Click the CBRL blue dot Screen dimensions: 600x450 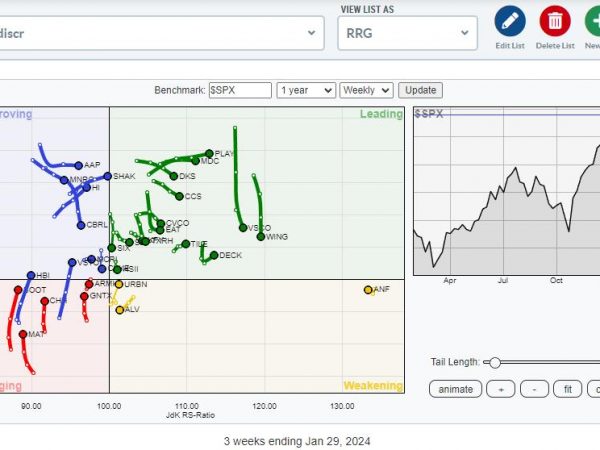(x=81, y=225)
